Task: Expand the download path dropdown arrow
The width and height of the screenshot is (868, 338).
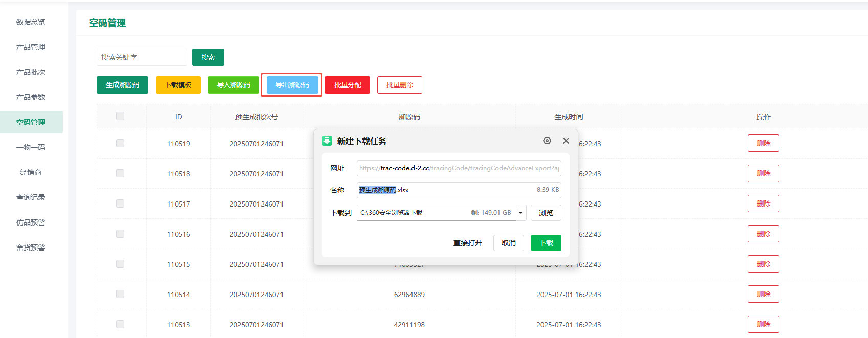Action: click(521, 213)
